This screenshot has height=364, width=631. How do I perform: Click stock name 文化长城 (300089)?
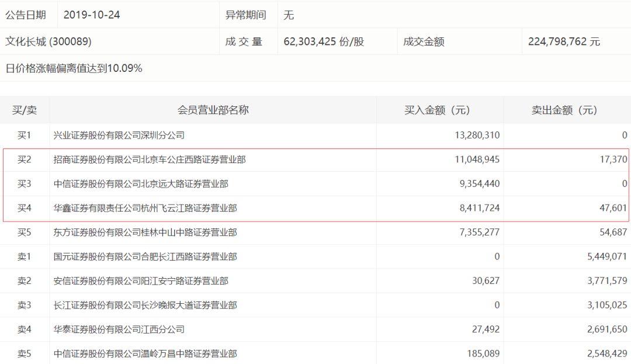pos(48,41)
